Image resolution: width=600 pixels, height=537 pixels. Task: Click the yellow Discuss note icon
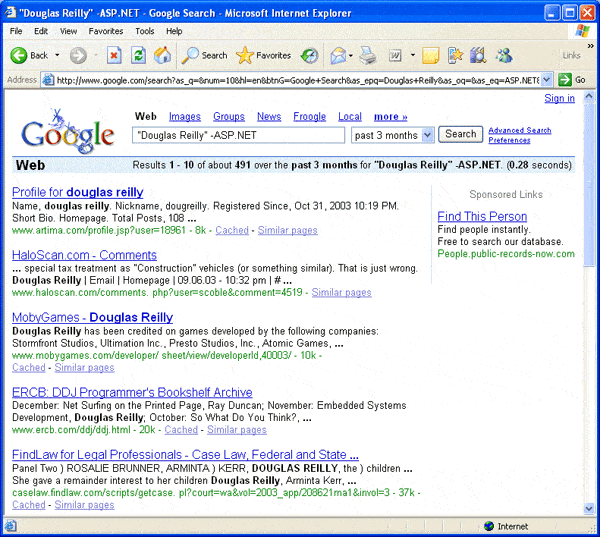tap(430, 56)
